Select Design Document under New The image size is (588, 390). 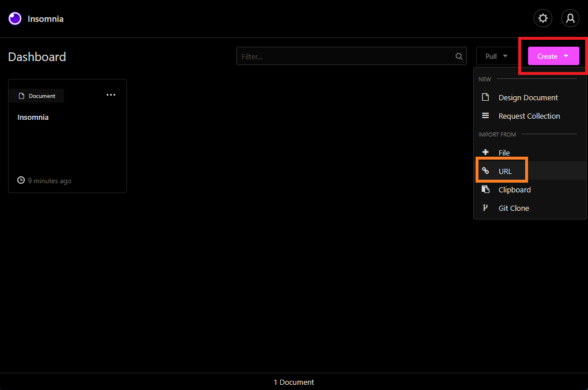[527, 97]
